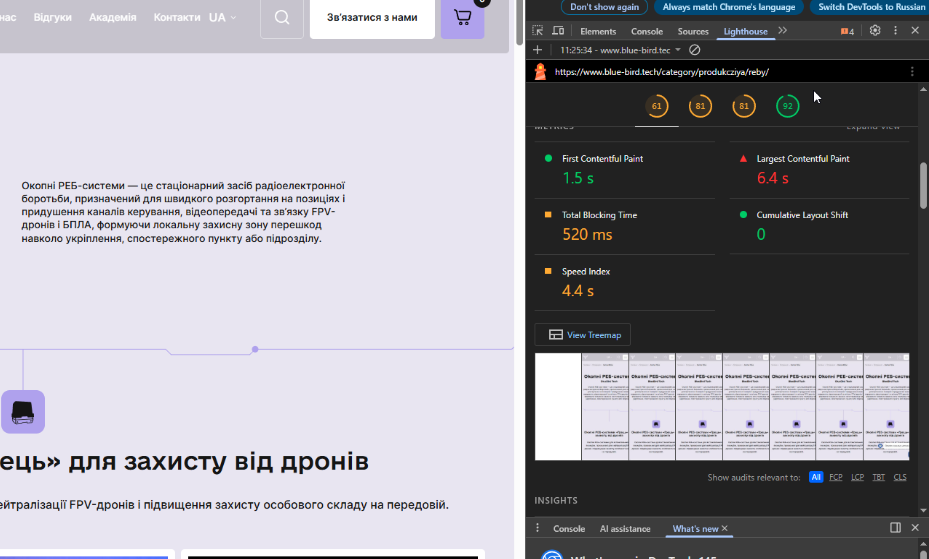The height and width of the screenshot is (559, 929).
Task: Open the AI assistance drawer tab
Action: pos(625,528)
